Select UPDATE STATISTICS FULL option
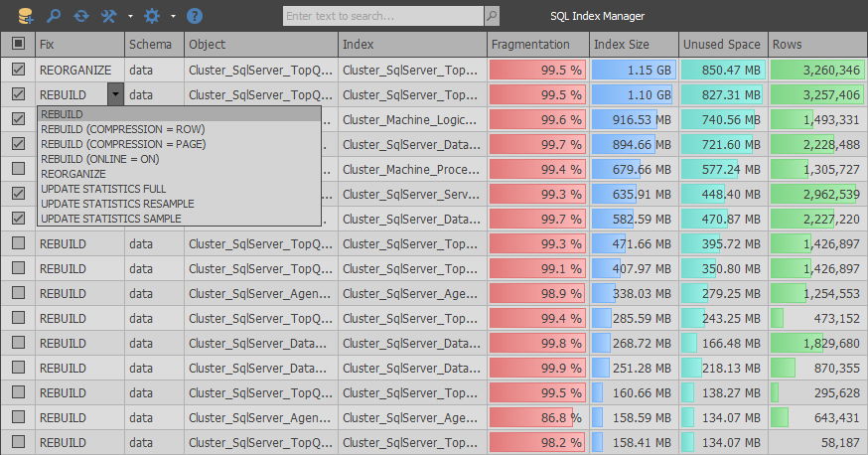 click(x=179, y=189)
